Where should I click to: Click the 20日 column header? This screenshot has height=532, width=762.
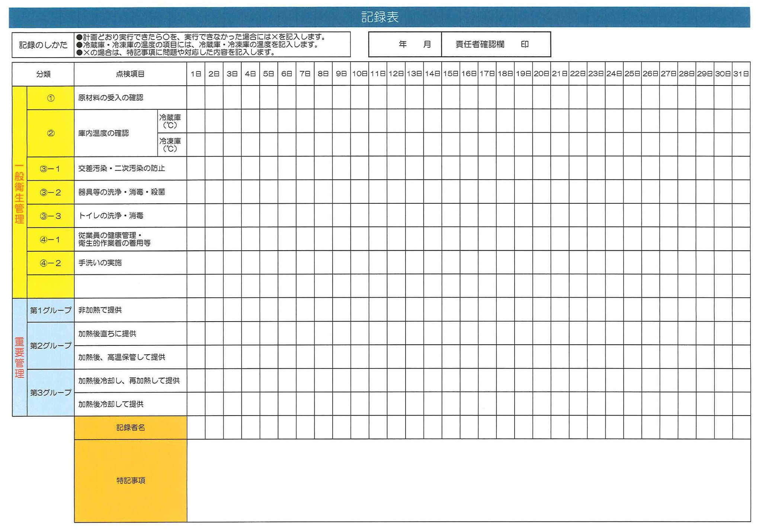click(541, 74)
